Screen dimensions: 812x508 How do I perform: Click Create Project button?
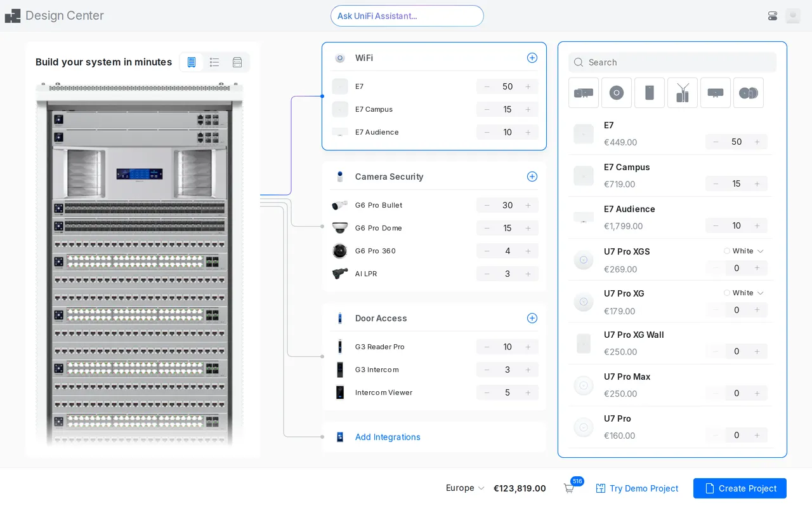point(740,488)
